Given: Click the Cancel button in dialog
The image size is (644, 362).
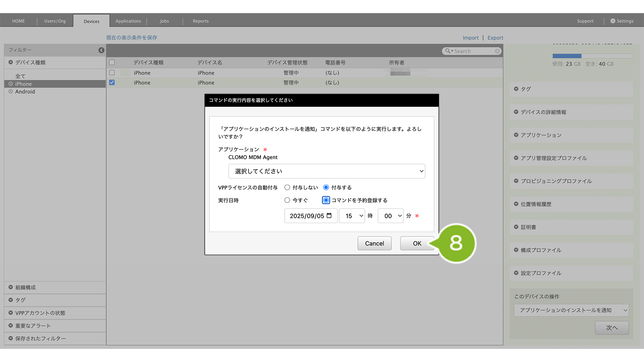Looking at the screenshot, I should tap(374, 244).
